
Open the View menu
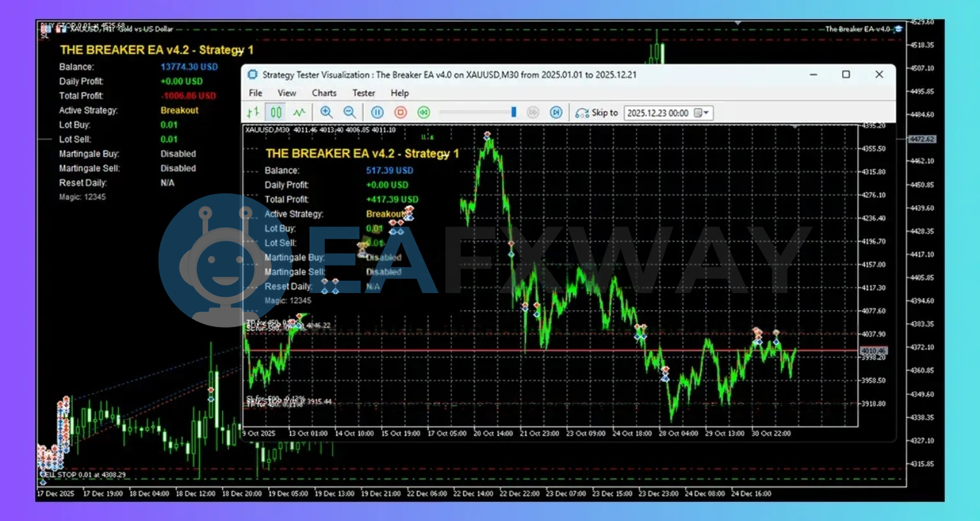click(286, 93)
